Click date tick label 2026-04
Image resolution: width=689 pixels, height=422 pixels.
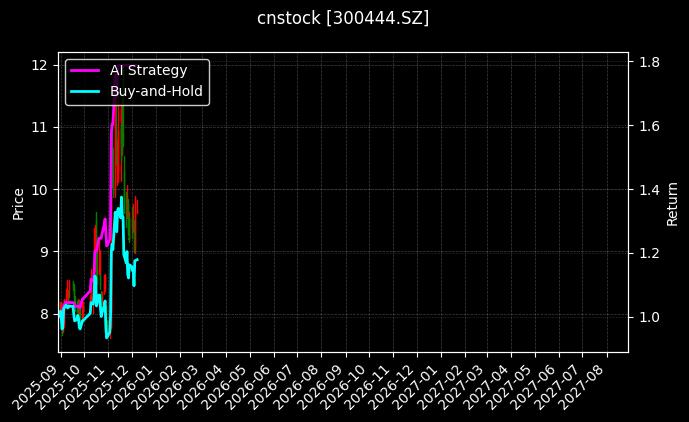point(201,387)
